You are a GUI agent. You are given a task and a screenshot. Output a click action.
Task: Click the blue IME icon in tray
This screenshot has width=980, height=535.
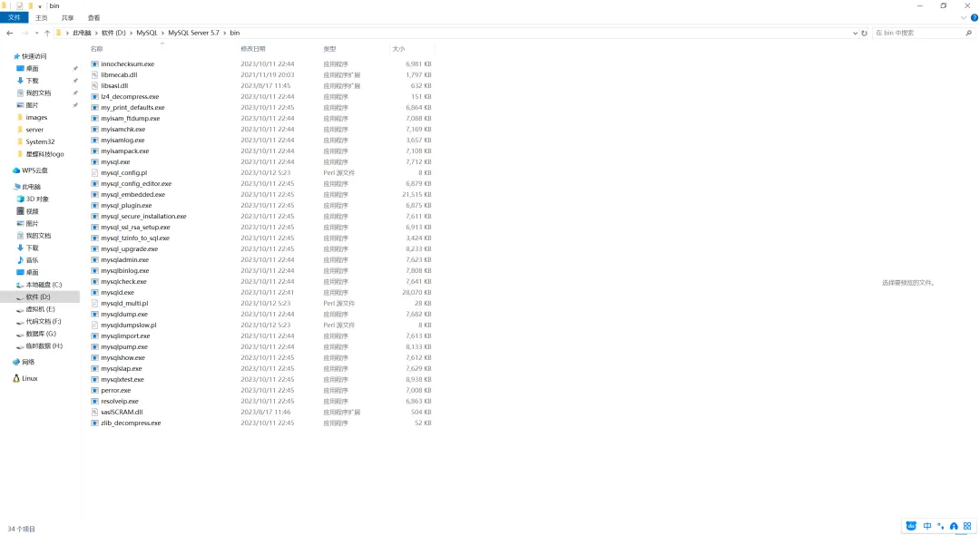pos(911,526)
